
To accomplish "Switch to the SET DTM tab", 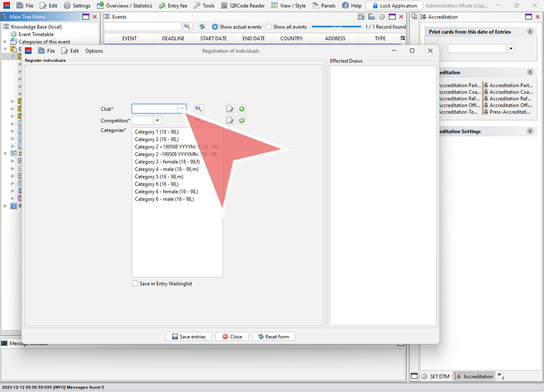I will pyautogui.click(x=435, y=376).
